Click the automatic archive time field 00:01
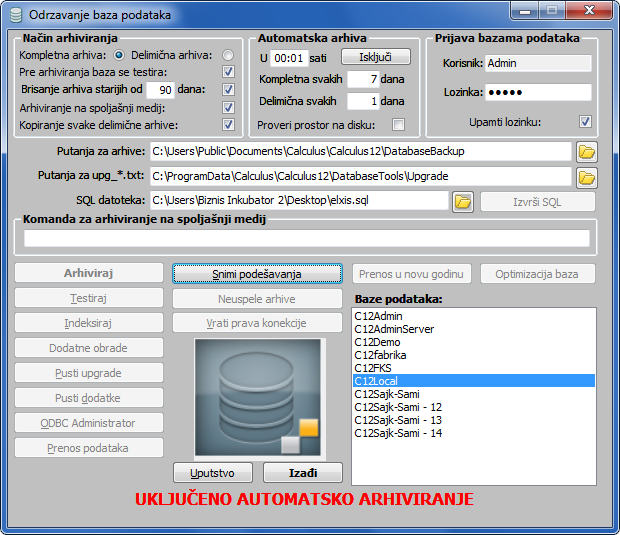 click(x=289, y=58)
